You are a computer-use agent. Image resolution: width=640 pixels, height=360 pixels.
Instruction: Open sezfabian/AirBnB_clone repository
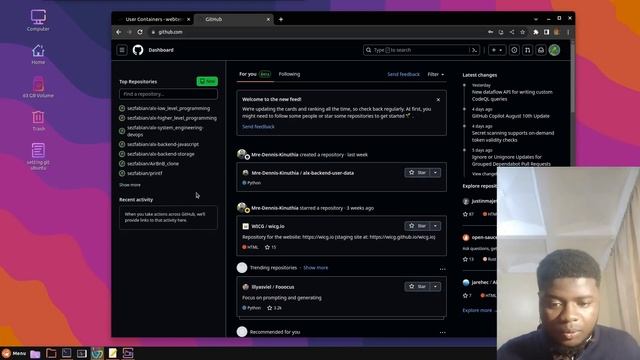pos(153,164)
